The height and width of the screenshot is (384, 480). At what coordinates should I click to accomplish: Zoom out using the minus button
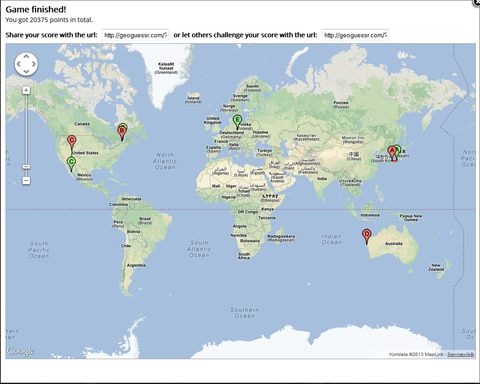26,180
